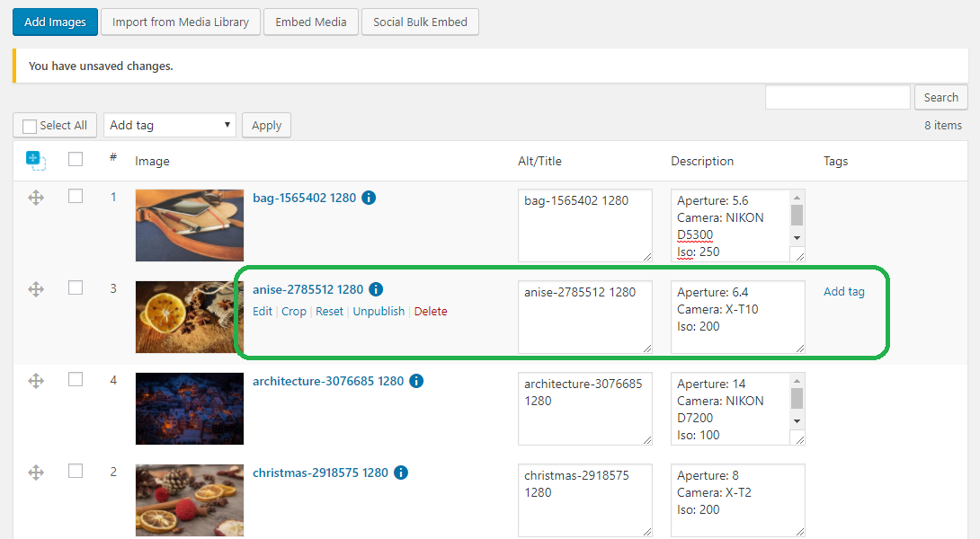Click the description box with Aperture: 8
Screen dimensions: 980x539
click(x=737, y=500)
